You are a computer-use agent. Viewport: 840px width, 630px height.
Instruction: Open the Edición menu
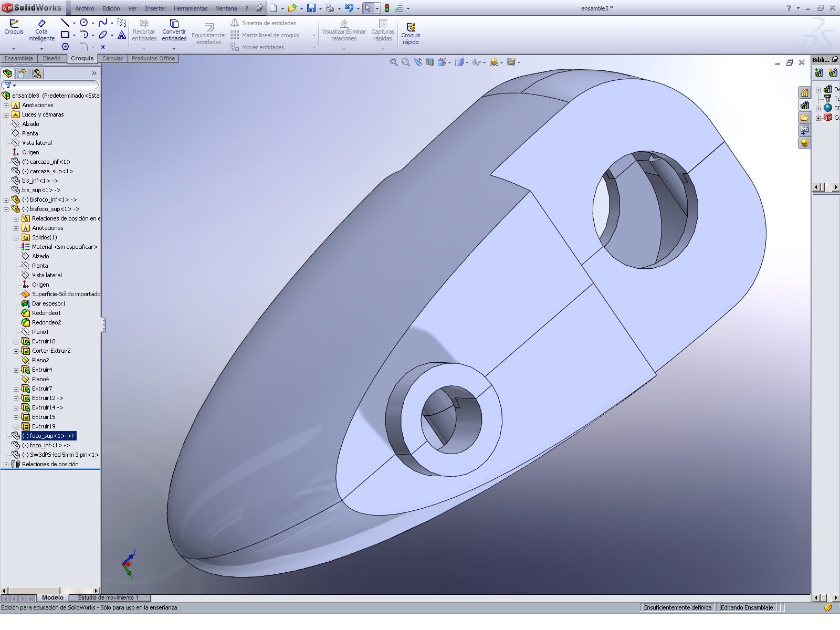[111, 8]
